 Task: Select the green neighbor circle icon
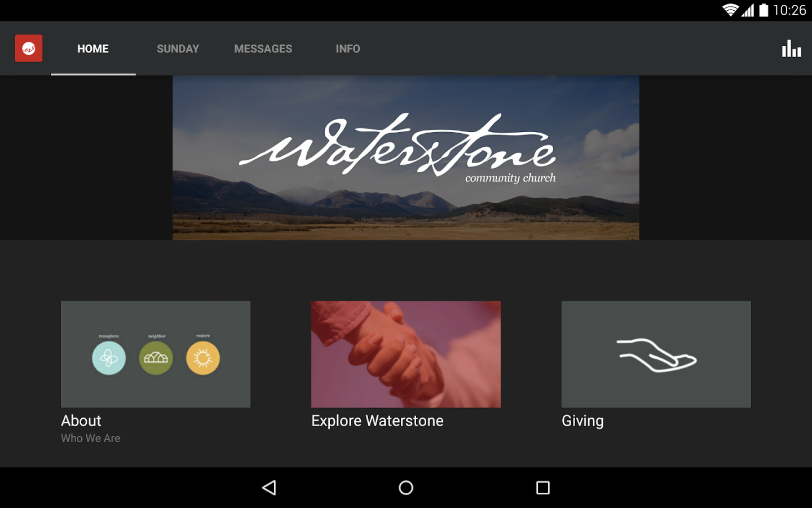156,358
